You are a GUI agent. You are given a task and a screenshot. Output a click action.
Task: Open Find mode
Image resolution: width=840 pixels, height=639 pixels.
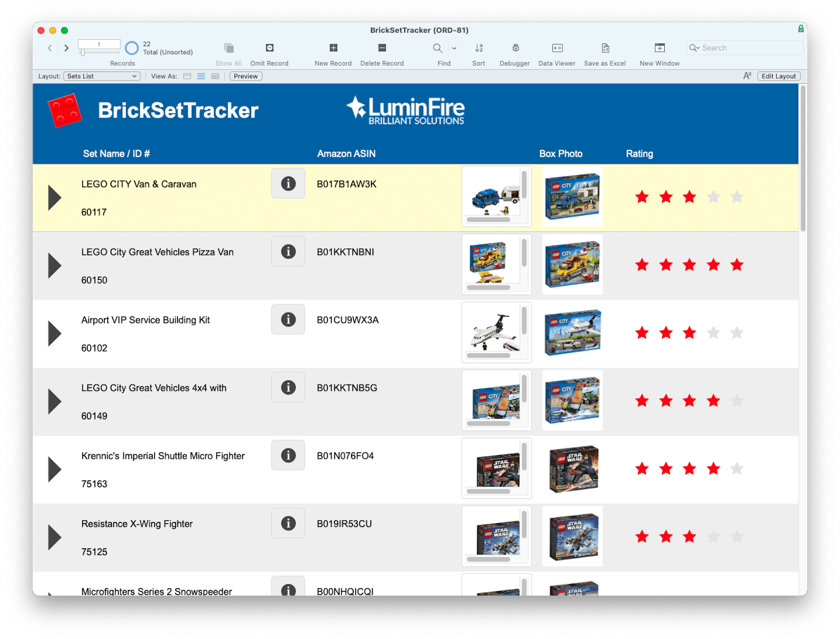pos(438,48)
